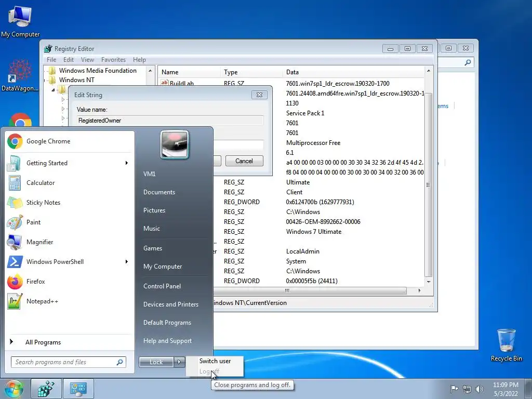Click horizontal scrollbar thumb in values pane
The image size is (532, 399).
pos(287,291)
